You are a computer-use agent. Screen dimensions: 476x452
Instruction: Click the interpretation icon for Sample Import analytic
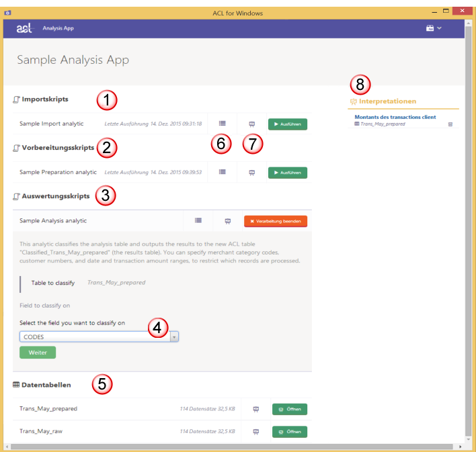[x=252, y=124]
